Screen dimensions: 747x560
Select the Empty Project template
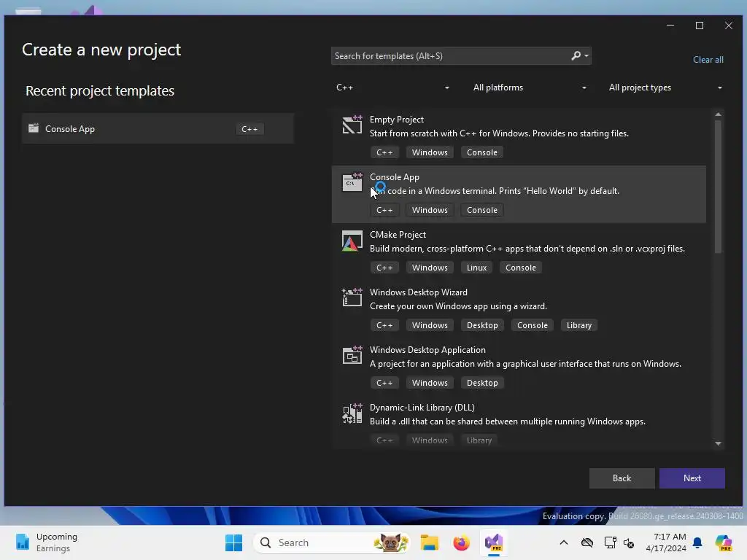519,136
